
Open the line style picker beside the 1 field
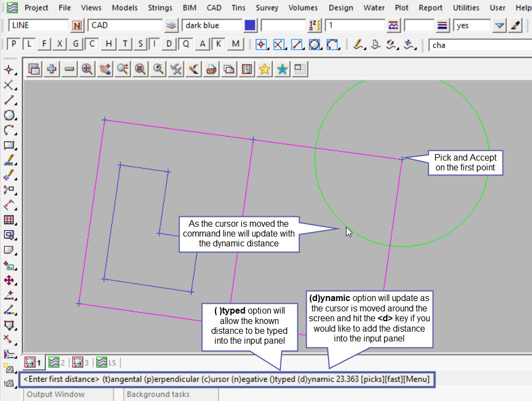pyautogui.click(x=393, y=26)
